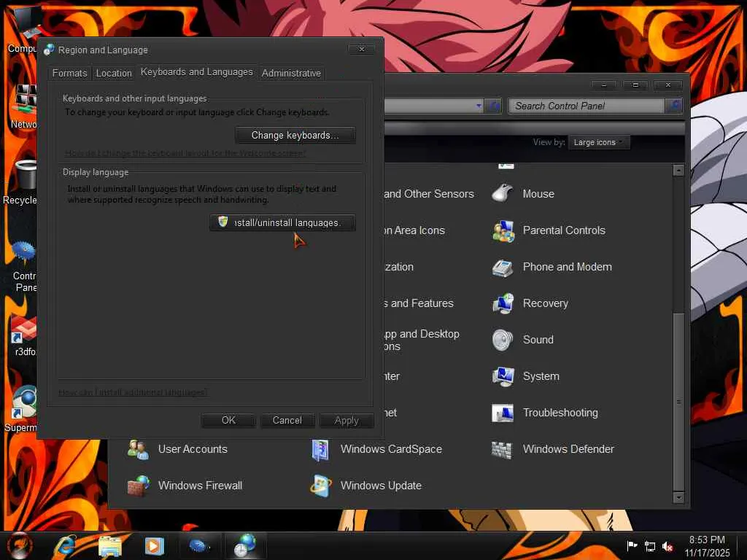Click the refresh button beside address bar
Viewport: 747px width, 560px height.
tap(494, 106)
